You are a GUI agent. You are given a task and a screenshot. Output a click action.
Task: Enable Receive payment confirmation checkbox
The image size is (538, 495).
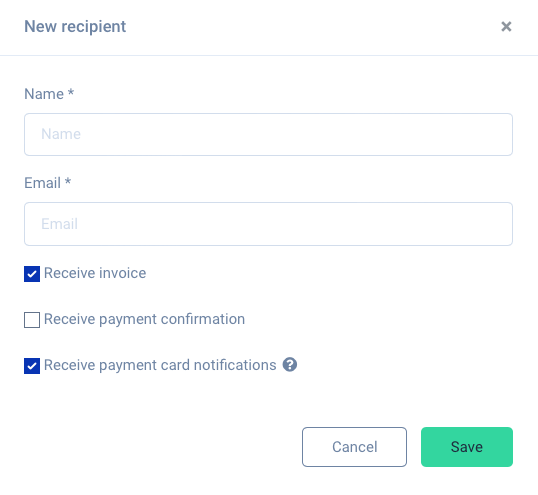click(x=32, y=320)
